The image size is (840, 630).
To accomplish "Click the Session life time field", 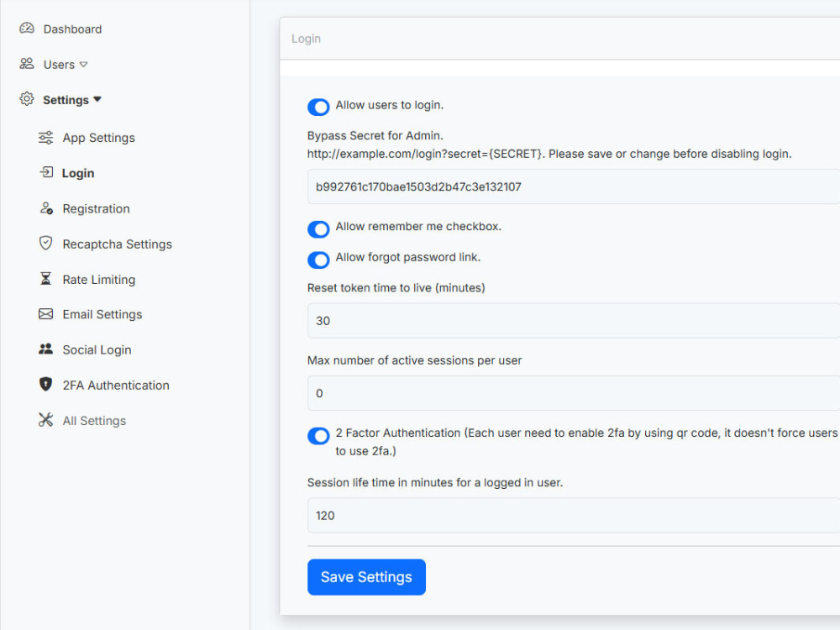I will [574, 516].
